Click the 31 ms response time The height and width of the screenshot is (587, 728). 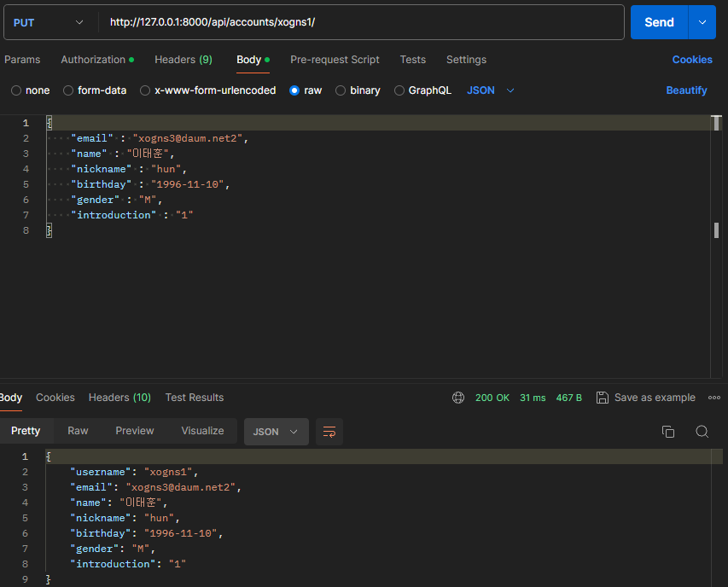pyautogui.click(x=533, y=398)
